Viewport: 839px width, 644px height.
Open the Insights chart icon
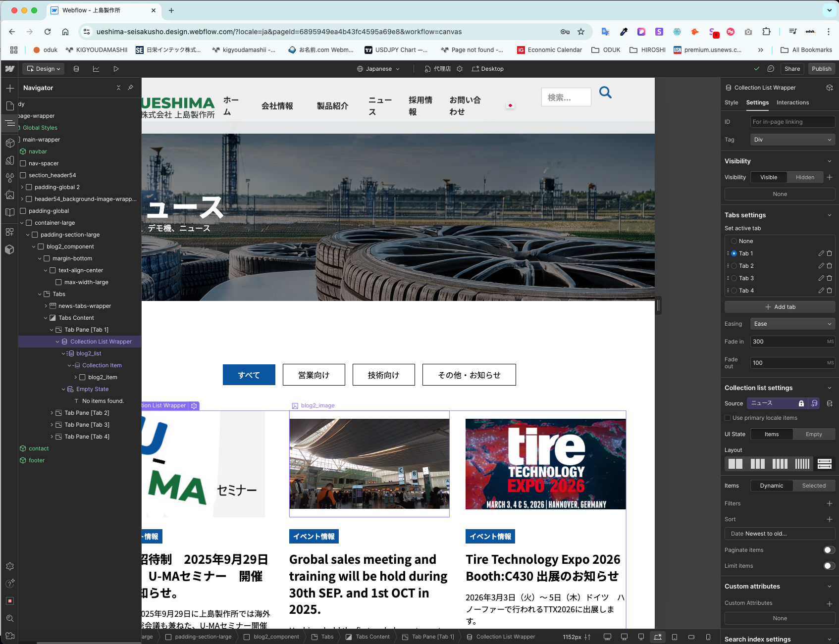[96, 69]
